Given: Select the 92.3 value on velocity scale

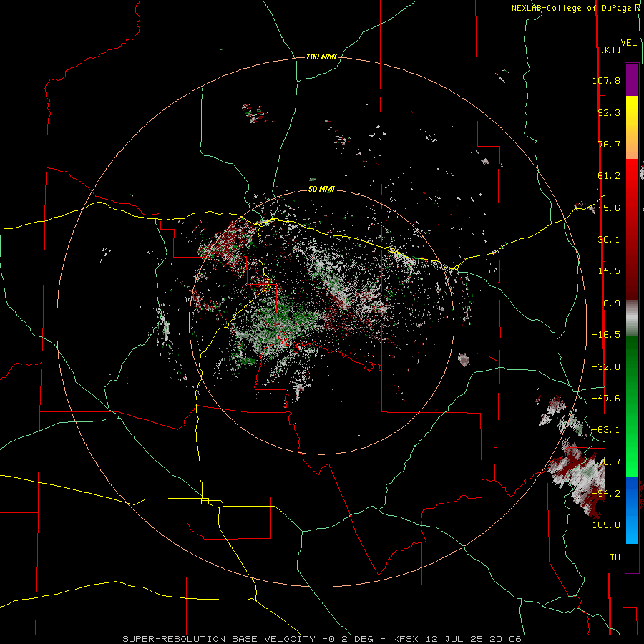Looking at the screenshot, I should click(x=609, y=112).
